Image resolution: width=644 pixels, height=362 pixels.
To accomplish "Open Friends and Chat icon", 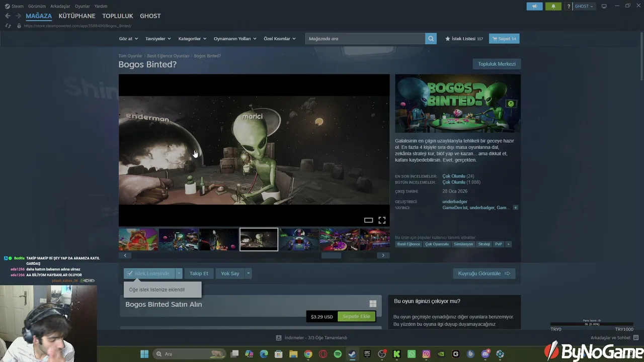I will pos(636,338).
